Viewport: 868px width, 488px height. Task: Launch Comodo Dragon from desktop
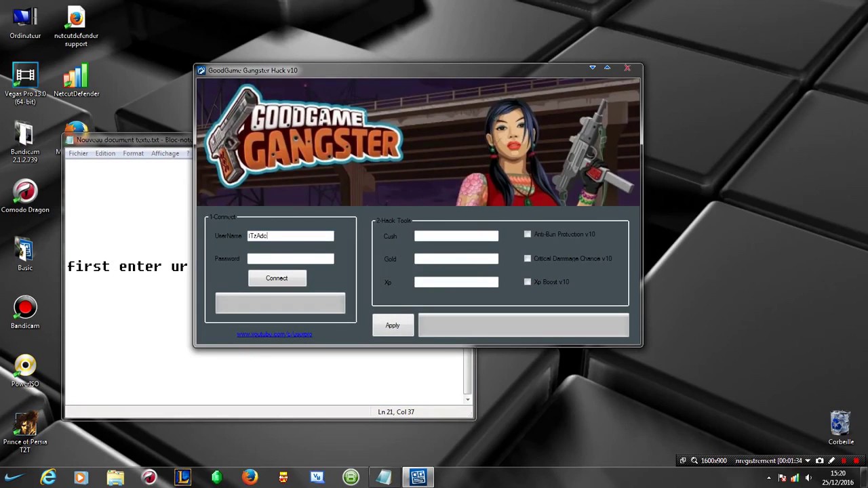coord(25,197)
